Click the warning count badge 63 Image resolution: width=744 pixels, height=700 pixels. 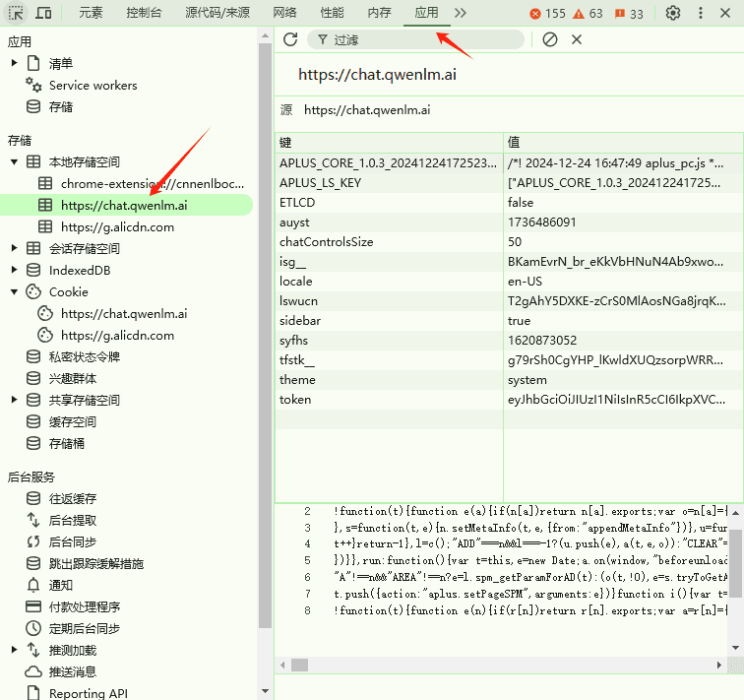click(588, 13)
